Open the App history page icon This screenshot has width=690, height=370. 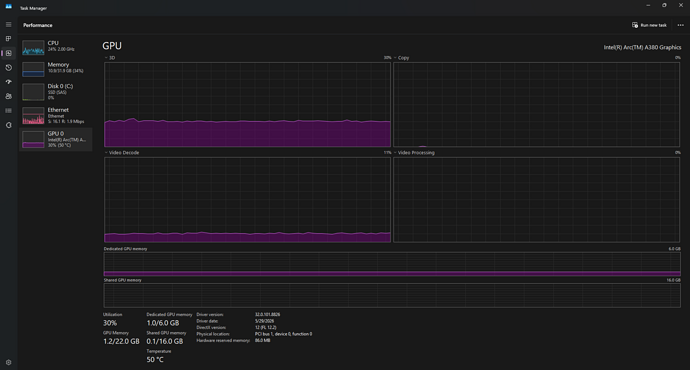point(8,68)
